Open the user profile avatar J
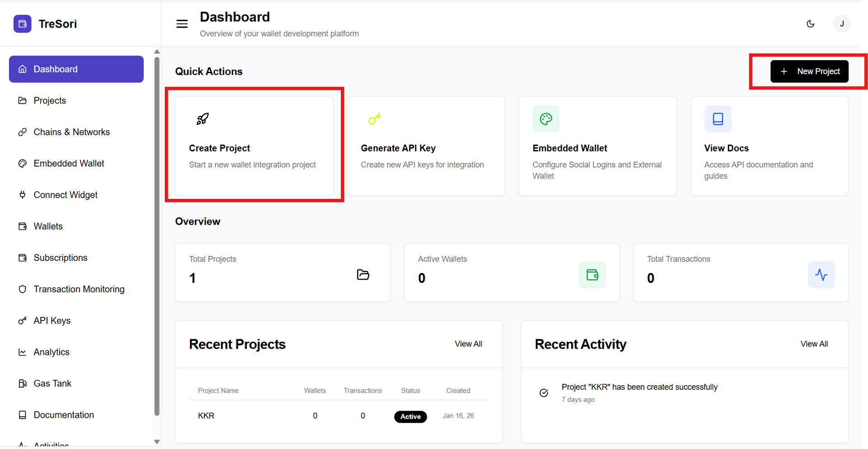Image resolution: width=868 pixels, height=449 pixels. point(841,24)
